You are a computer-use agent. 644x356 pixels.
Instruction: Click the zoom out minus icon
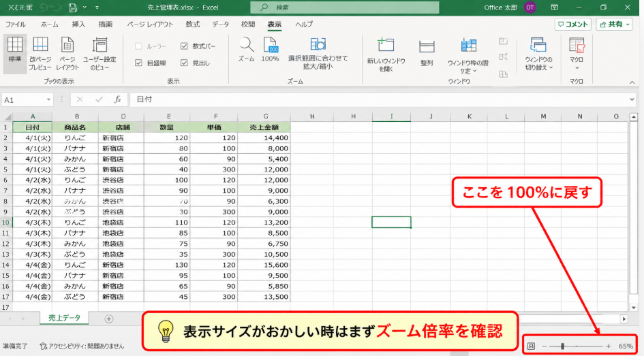tap(545, 346)
